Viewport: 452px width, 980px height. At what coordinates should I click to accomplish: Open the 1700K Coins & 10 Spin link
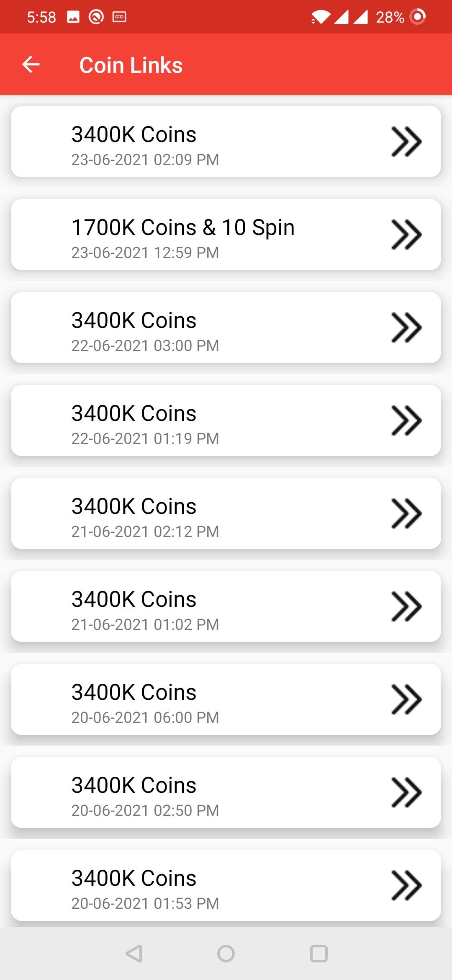pyautogui.click(x=183, y=235)
